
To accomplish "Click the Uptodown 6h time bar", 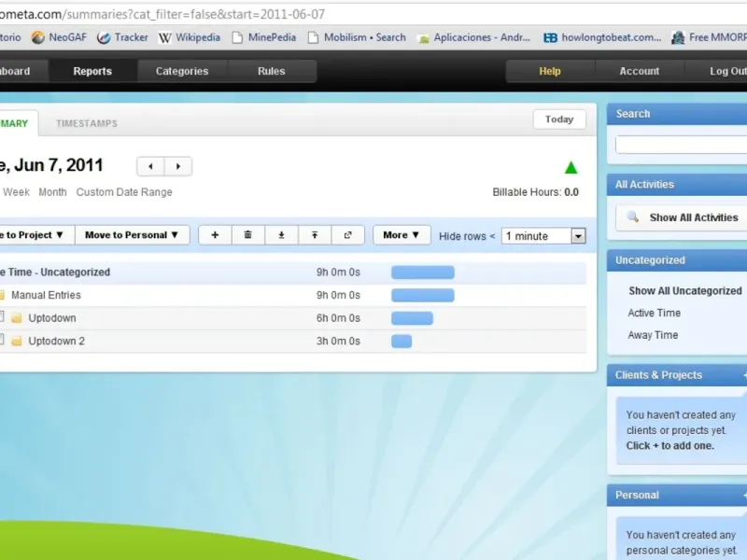I will coord(412,318).
